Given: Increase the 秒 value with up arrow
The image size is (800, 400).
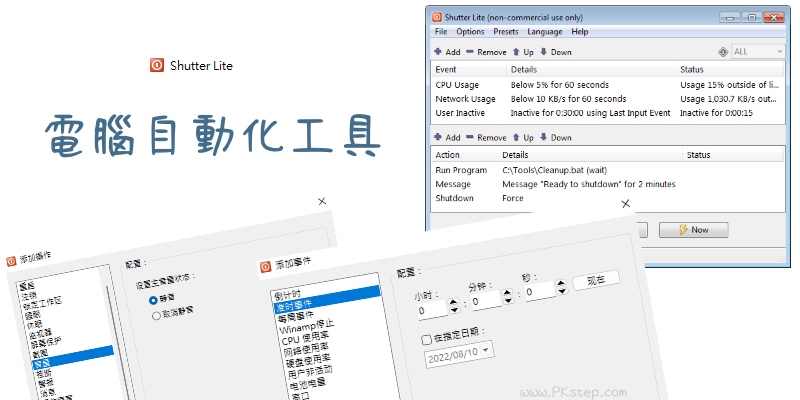Looking at the screenshot, I should coord(562,282).
